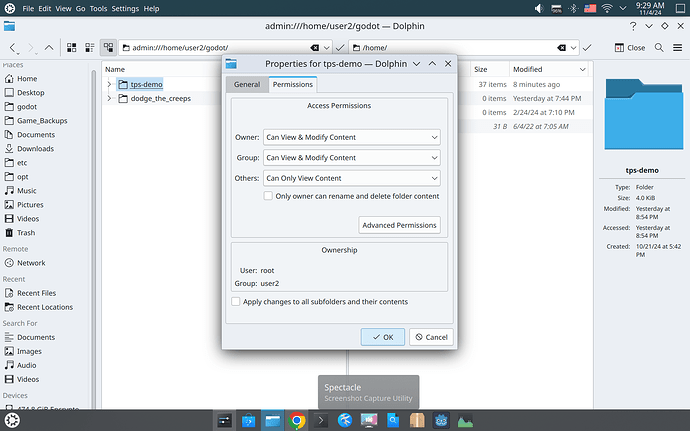
Task: Open the Dolphin hamburger menu
Action: [678, 48]
